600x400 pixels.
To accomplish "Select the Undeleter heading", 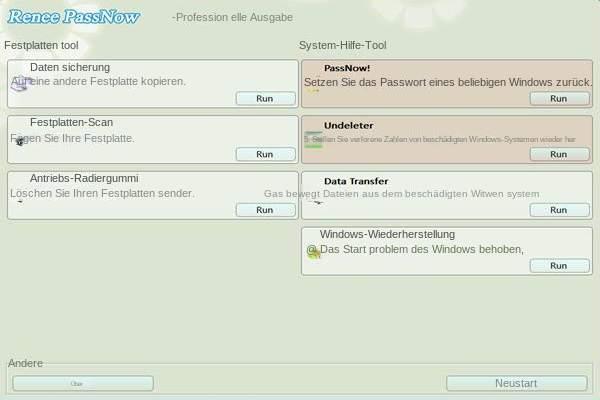I will tap(348, 126).
